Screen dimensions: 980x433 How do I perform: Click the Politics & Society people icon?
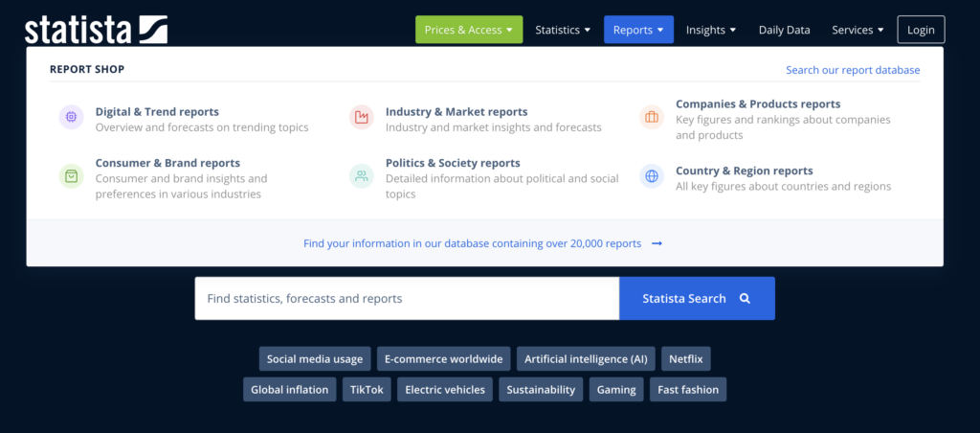361,176
